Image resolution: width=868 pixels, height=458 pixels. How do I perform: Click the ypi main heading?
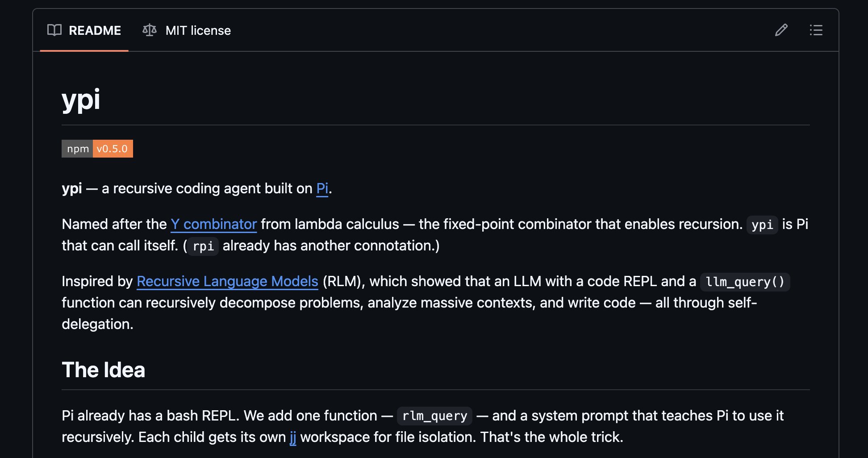[81, 99]
